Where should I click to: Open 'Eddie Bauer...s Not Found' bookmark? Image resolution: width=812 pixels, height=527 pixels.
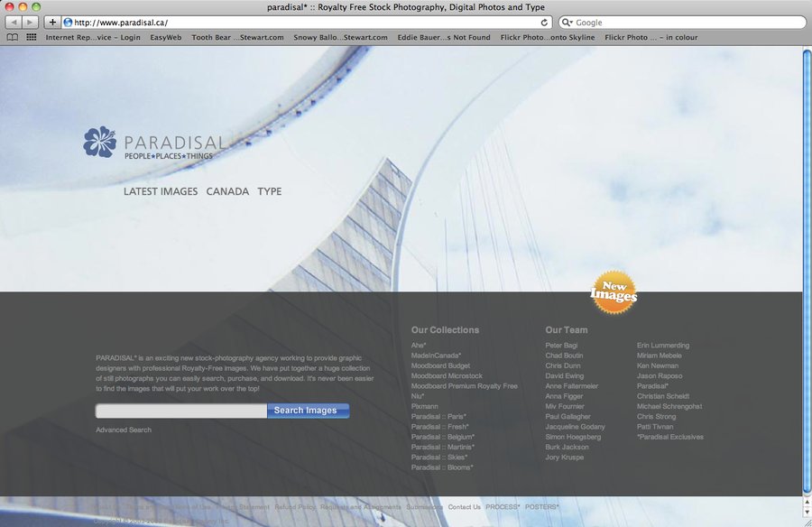point(444,37)
